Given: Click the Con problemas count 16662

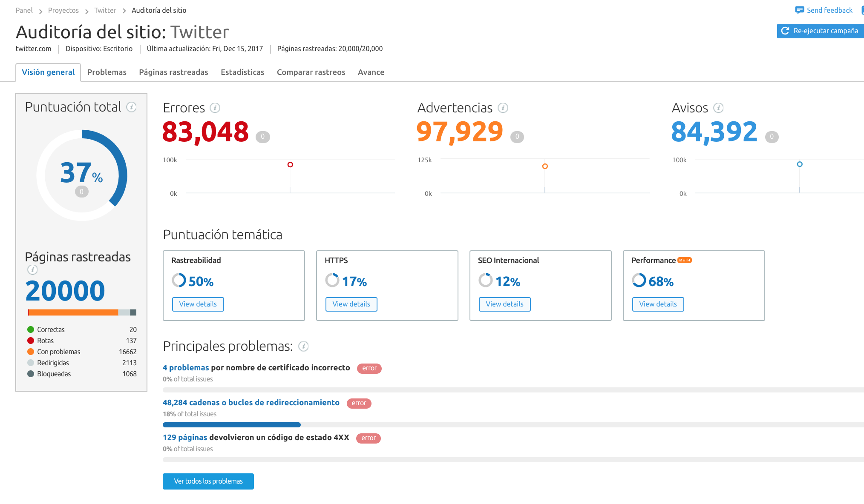Looking at the screenshot, I should [x=128, y=352].
